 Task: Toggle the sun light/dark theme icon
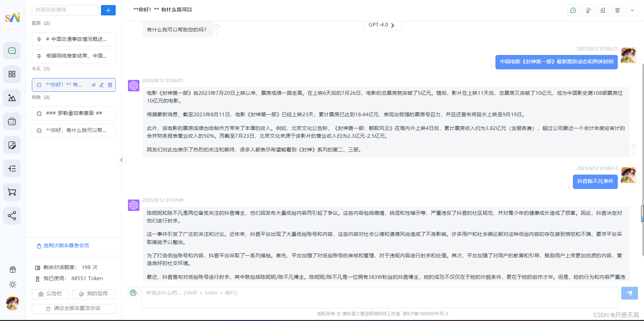(13, 284)
